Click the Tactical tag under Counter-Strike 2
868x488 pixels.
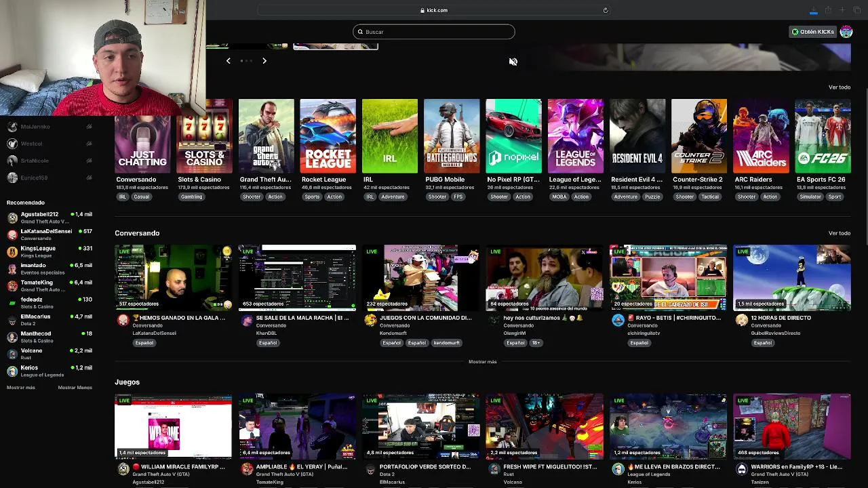pos(710,197)
